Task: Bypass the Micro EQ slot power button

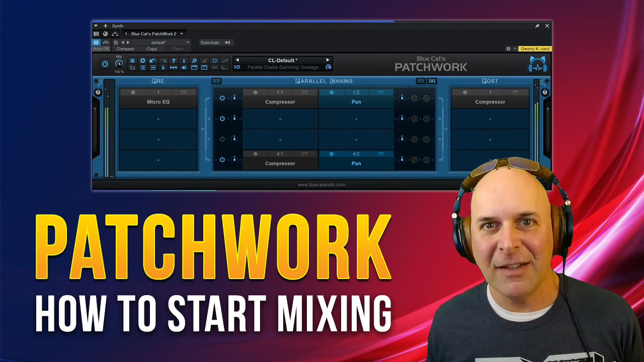Action: 133,93
